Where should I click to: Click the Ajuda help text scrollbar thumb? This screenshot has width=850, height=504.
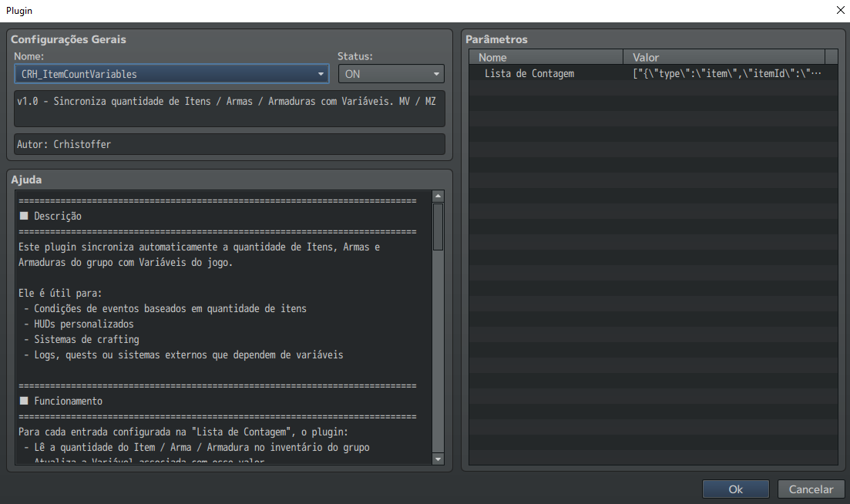[x=438, y=227]
